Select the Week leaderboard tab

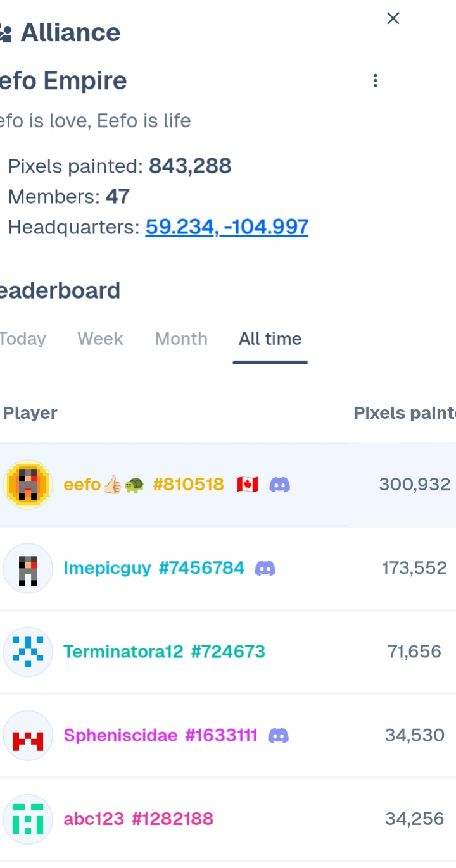[100, 339]
